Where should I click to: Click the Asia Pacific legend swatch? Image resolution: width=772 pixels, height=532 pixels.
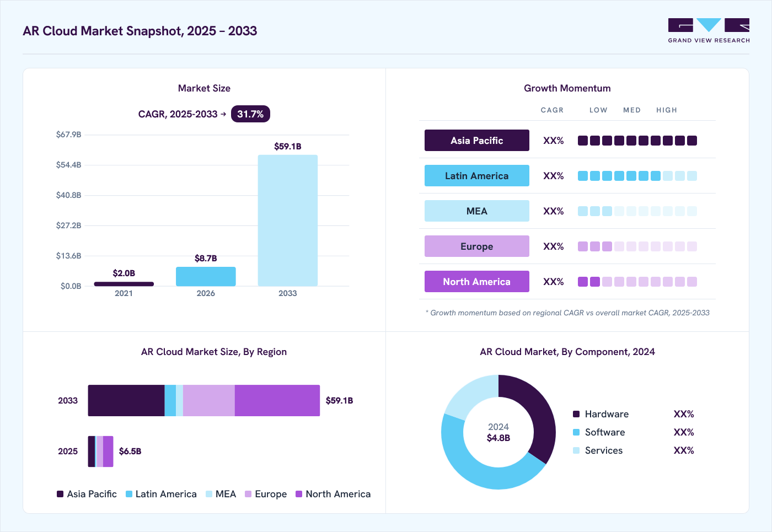tap(60, 494)
